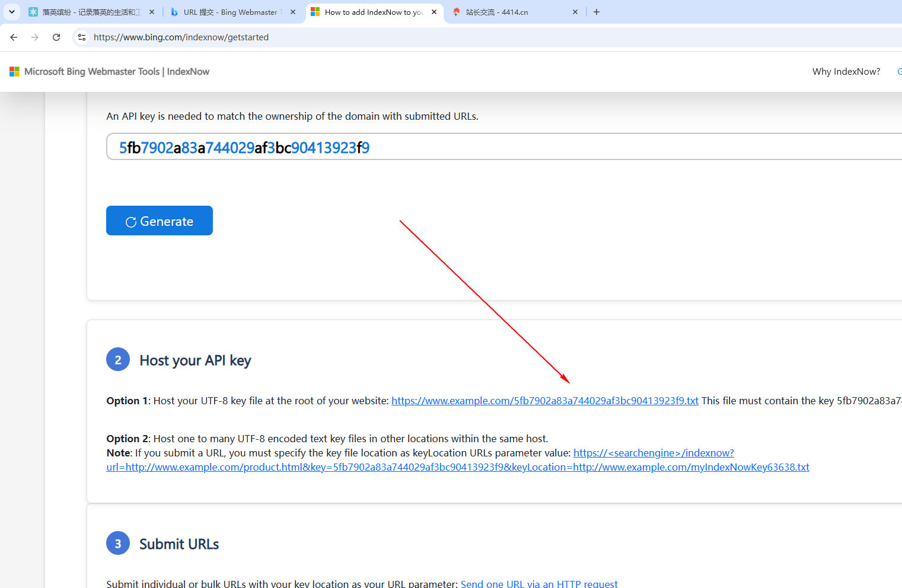Close the URL 提交 Bing Webmaster tab
Image resolution: width=902 pixels, height=588 pixels.
[x=293, y=12]
